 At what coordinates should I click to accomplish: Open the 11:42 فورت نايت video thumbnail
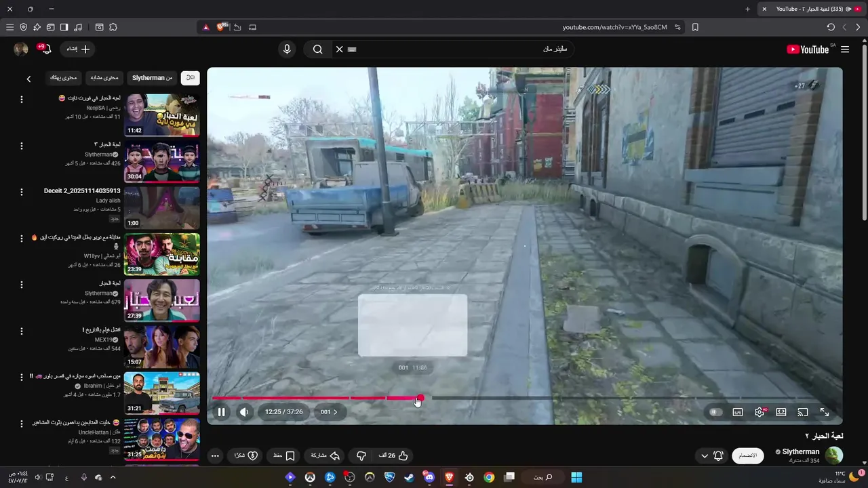pos(162,115)
